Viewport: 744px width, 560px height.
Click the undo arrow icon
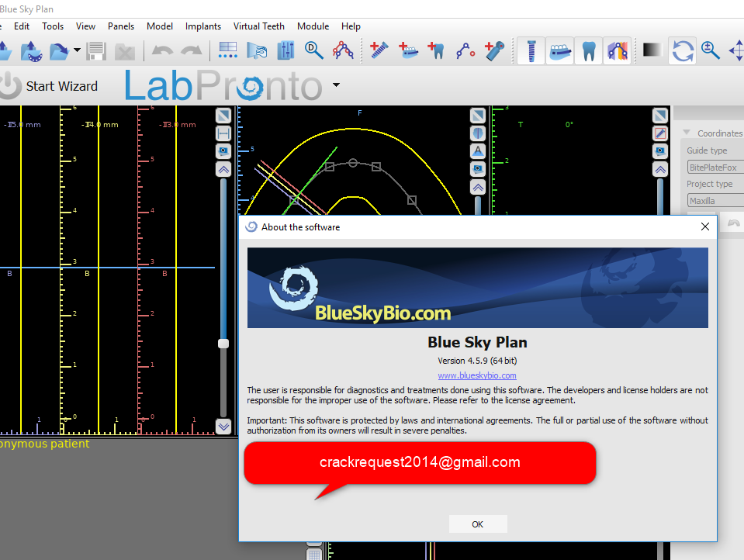[161, 52]
